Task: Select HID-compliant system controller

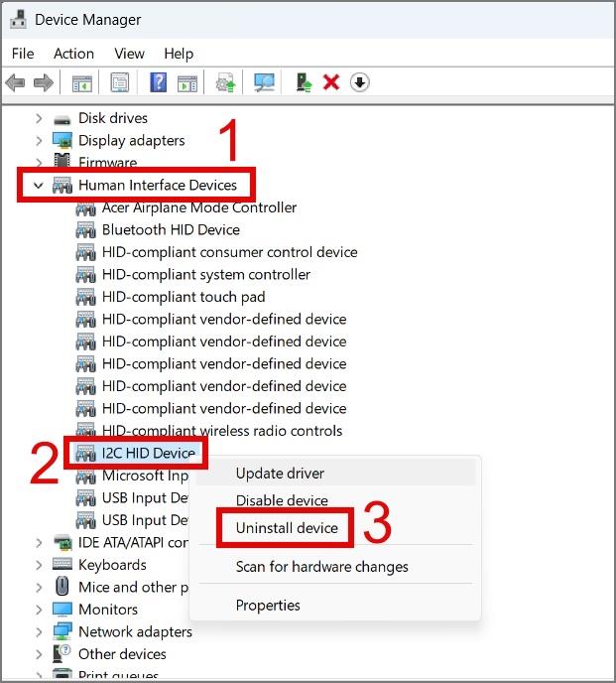Action: (x=206, y=274)
